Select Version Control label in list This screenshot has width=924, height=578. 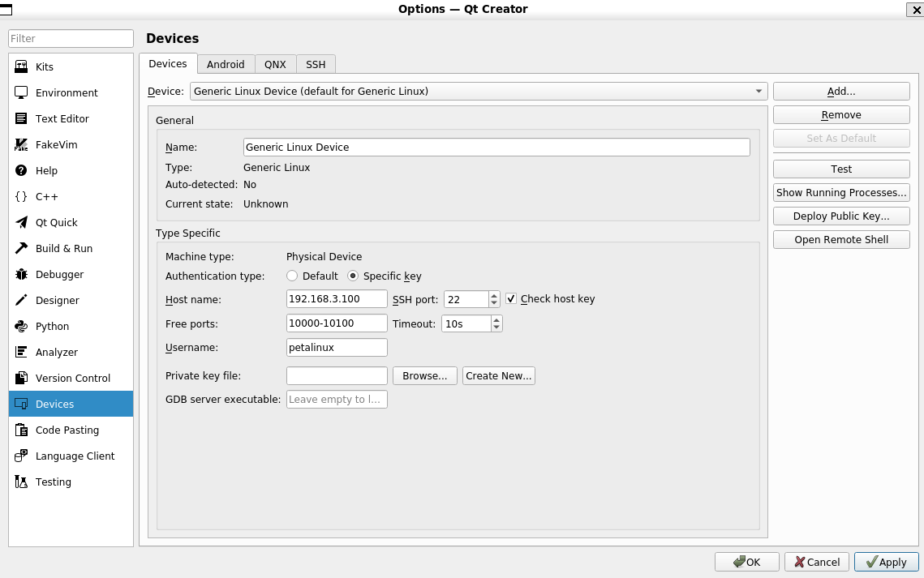[72, 378]
